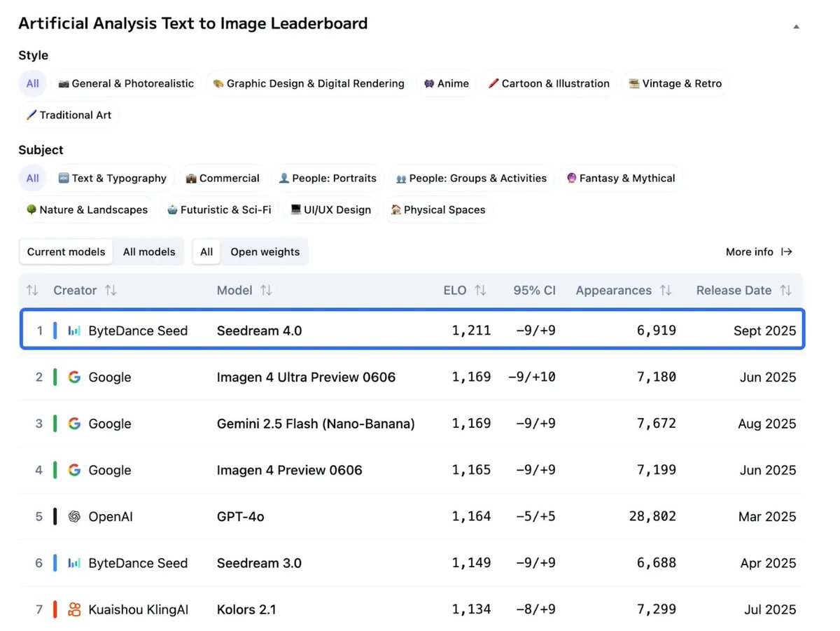Screen dimensions: 840x631
Task: Select the Vintage & Retro style chip
Action: (x=675, y=83)
